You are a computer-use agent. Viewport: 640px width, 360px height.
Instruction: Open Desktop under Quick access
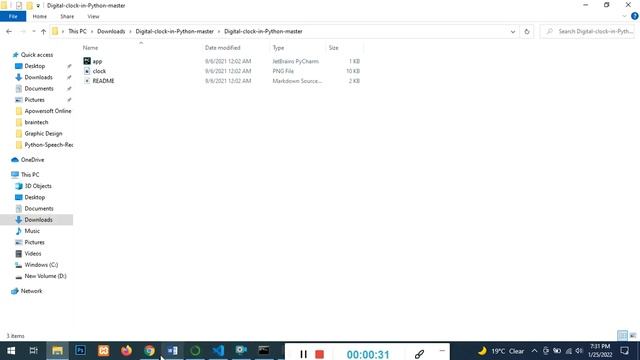35,66
